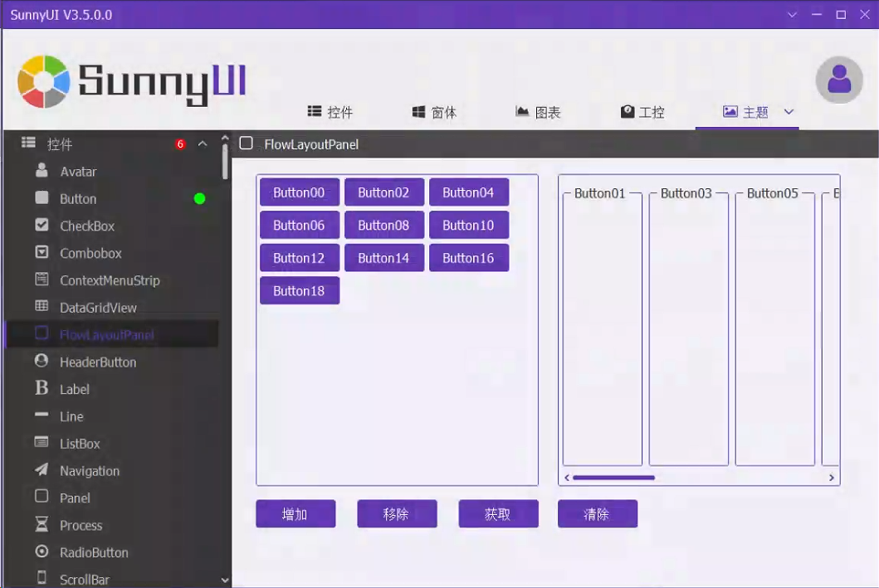Switch to the 图表 top tab
This screenshot has width=879, height=588.
point(538,112)
